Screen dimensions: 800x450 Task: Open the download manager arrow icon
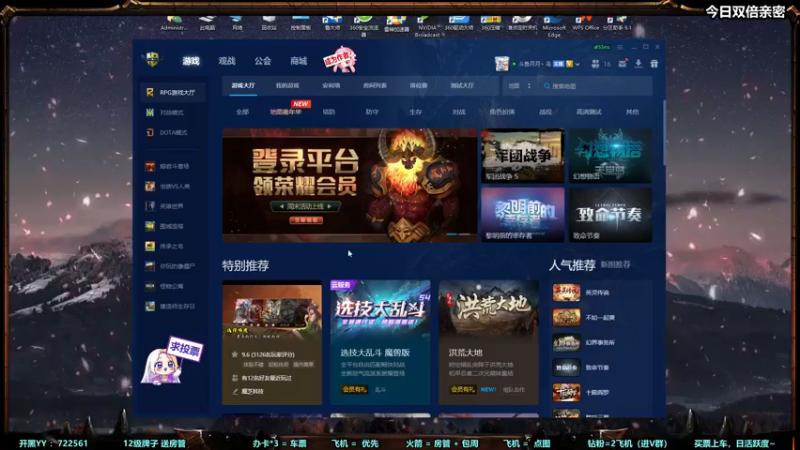click(638, 64)
